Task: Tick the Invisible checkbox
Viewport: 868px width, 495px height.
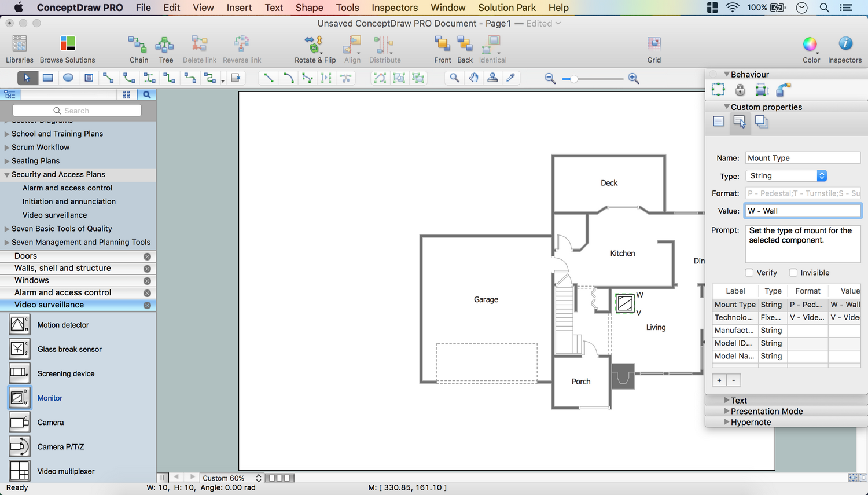Action: pyautogui.click(x=793, y=273)
